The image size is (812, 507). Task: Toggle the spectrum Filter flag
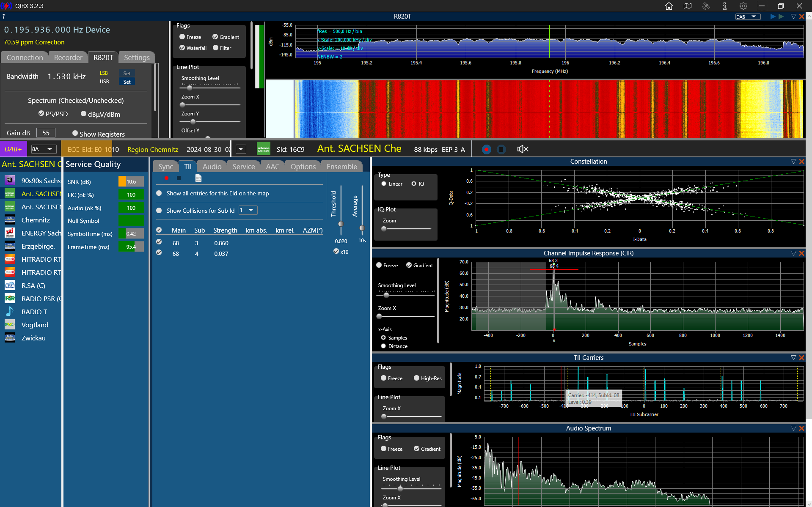[x=216, y=48]
